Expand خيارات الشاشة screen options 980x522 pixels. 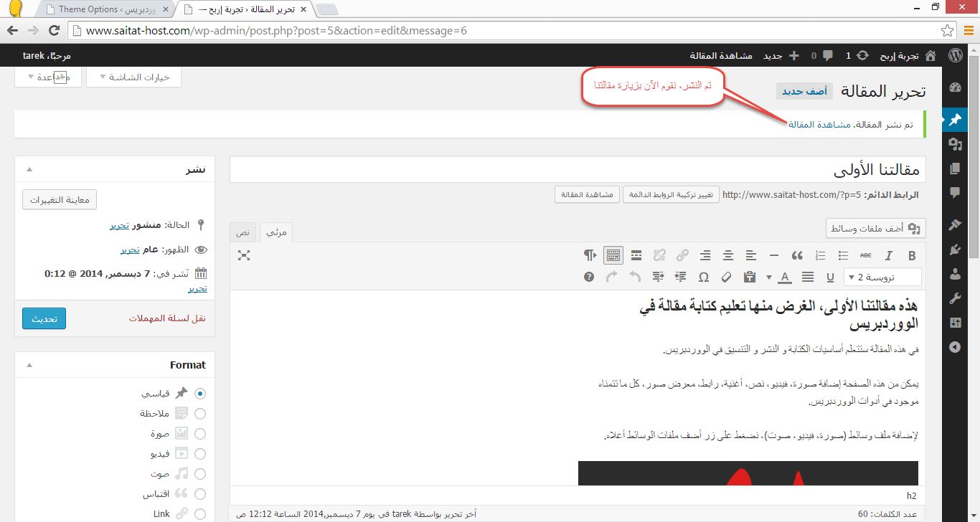tap(133, 77)
